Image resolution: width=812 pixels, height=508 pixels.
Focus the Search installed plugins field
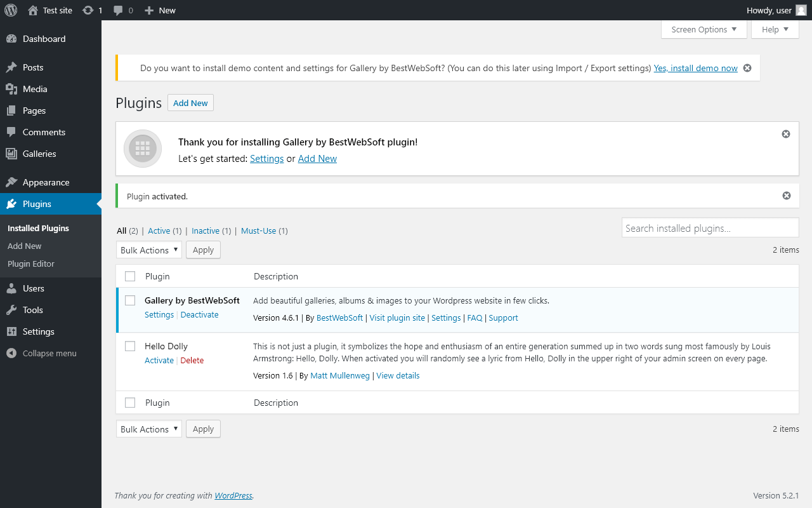click(x=710, y=228)
